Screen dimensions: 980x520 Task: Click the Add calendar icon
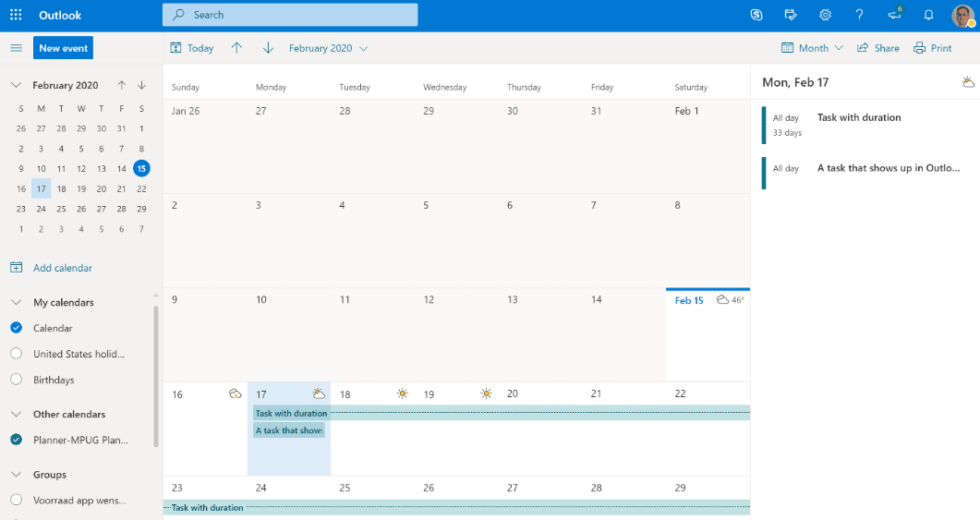pyautogui.click(x=17, y=268)
